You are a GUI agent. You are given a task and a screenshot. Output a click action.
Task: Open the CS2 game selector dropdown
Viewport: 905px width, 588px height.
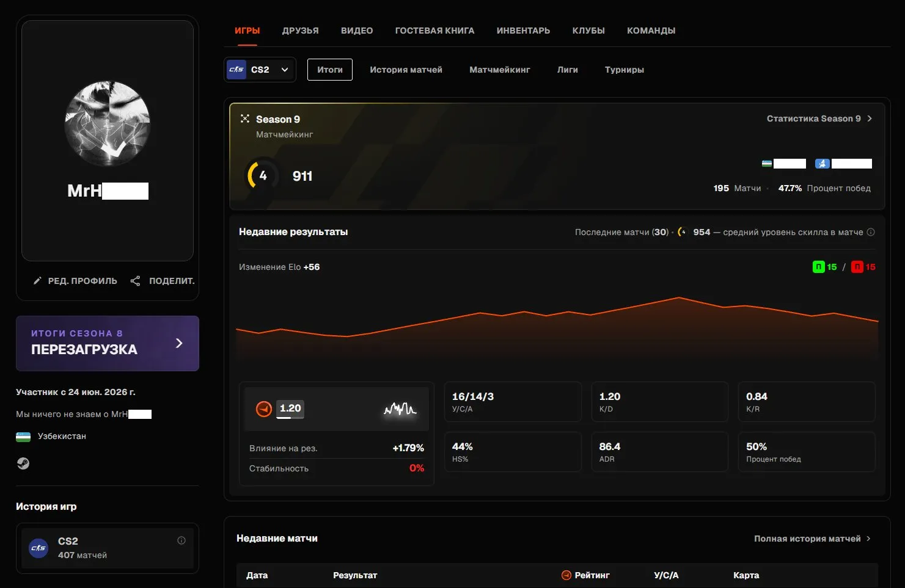click(x=260, y=70)
